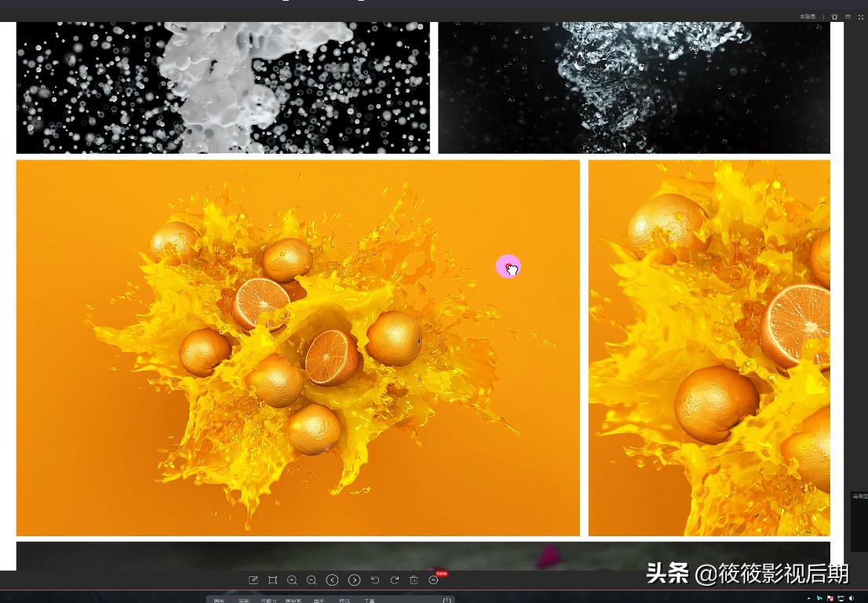This screenshot has width=868, height=603.
Task: Click the circled previous arrow on the toolbar
Action: [332, 579]
